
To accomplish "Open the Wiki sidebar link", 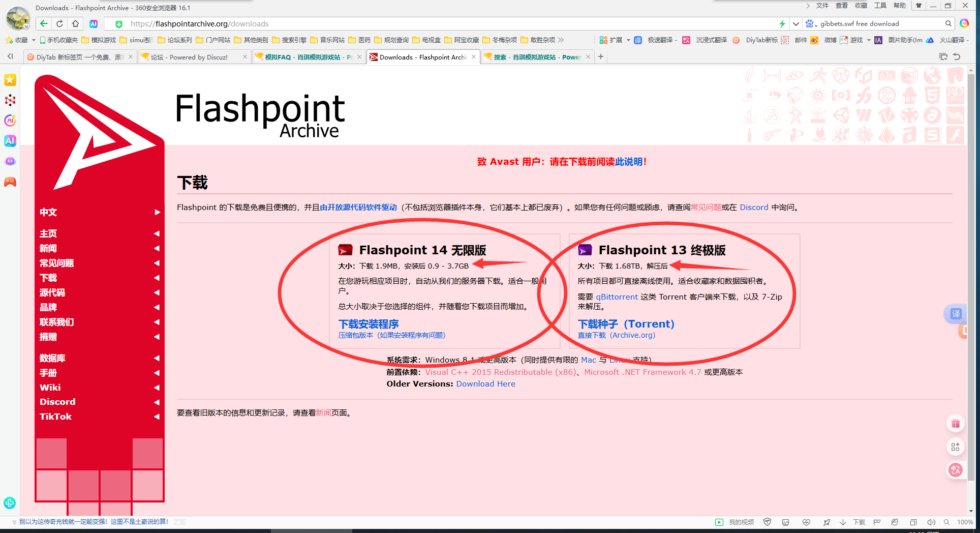I will tap(50, 388).
